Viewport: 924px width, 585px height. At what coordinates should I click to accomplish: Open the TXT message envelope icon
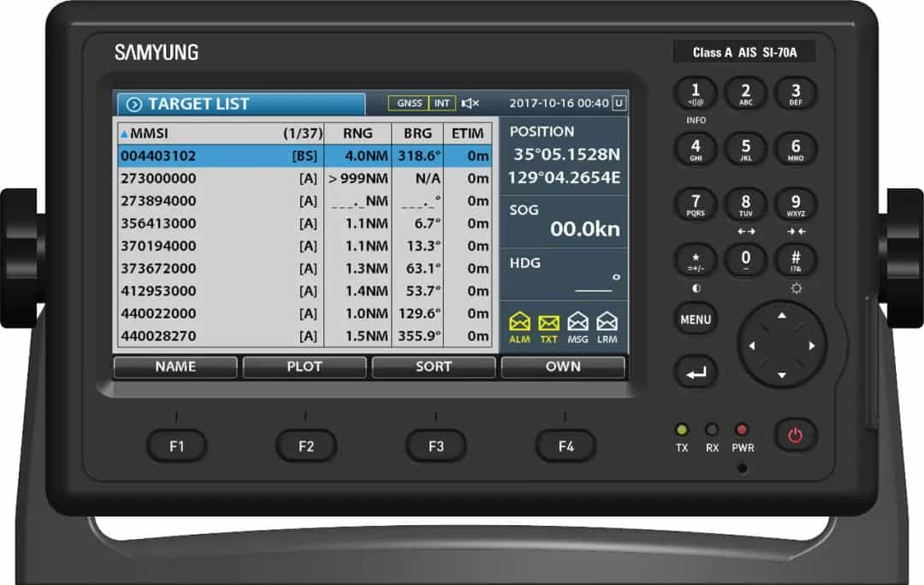548,322
